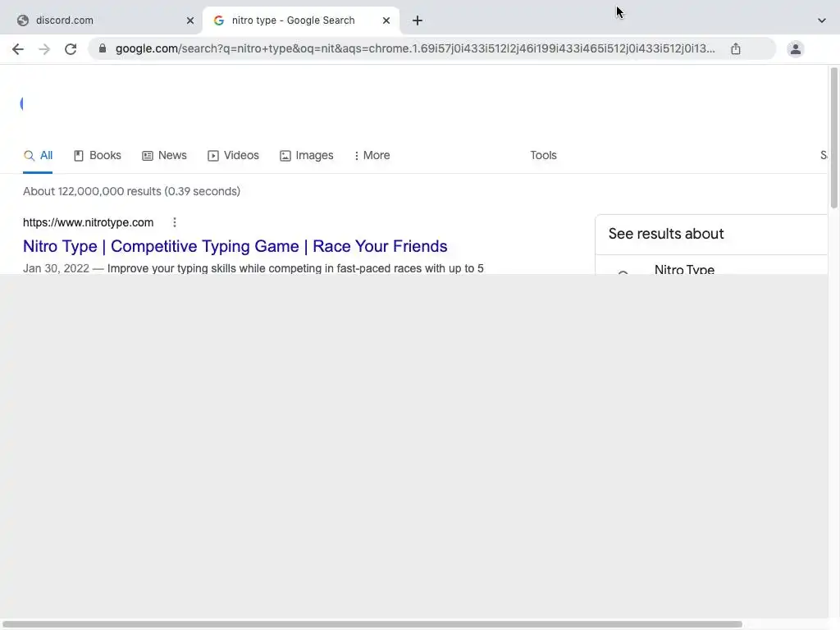This screenshot has height=630, width=840.
Task: Click the browser forward arrow
Action: tap(44, 49)
